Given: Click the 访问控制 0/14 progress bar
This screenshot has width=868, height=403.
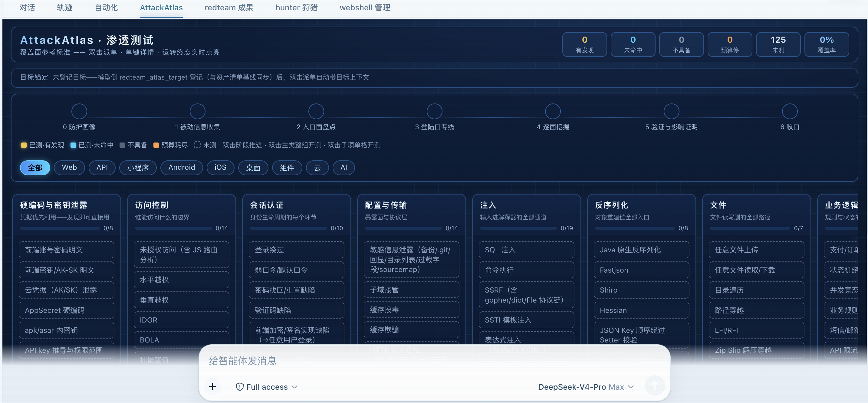Looking at the screenshot, I should click(x=173, y=228).
